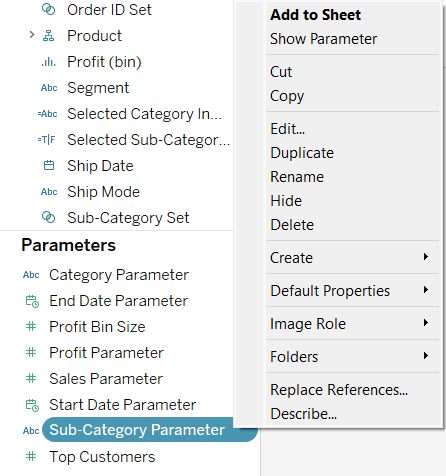Select the Category Parameter item

119,275
